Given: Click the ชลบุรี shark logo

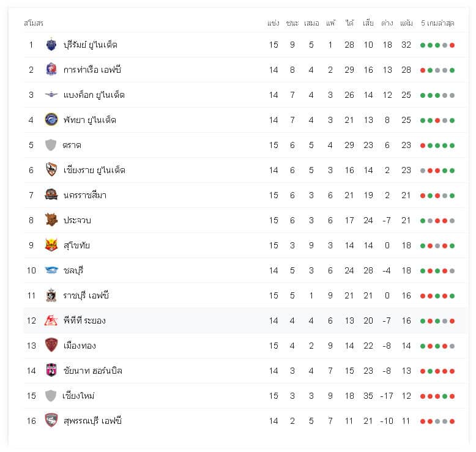Looking at the screenshot, I should point(51,270).
